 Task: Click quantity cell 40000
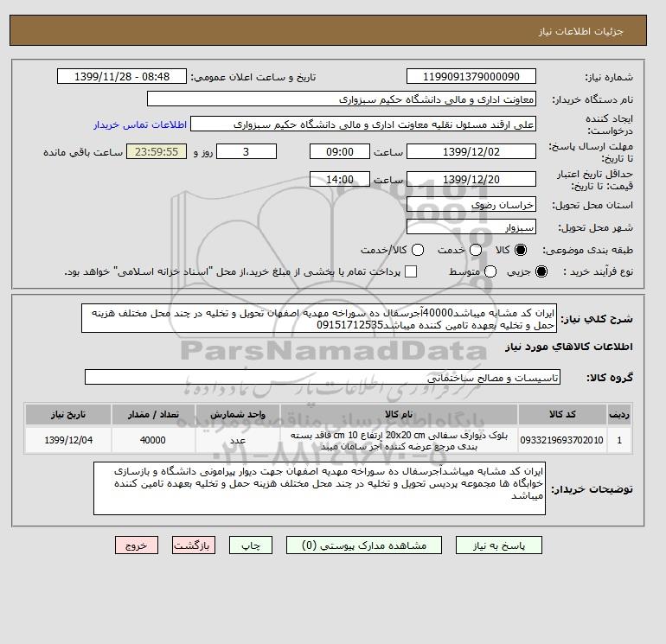[153, 440]
